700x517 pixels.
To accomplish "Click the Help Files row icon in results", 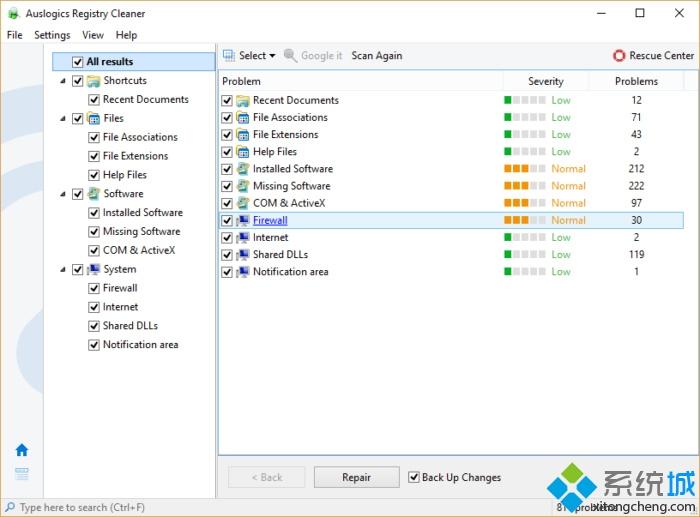I will click(243, 152).
